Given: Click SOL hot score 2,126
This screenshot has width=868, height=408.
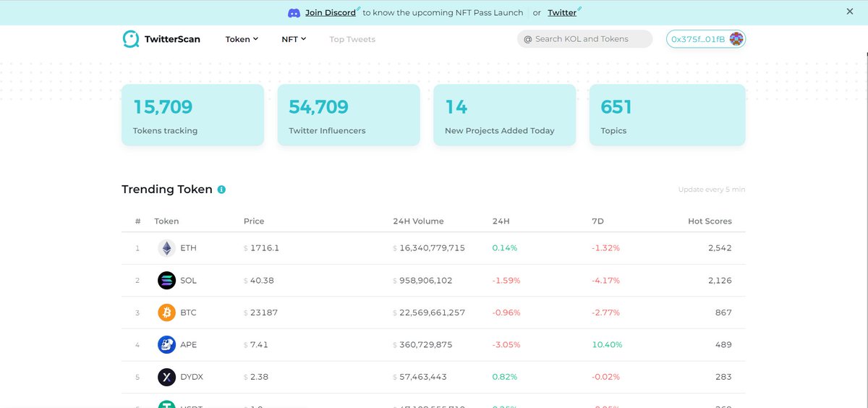Looking at the screenshot, I should [x=720, y=281].
